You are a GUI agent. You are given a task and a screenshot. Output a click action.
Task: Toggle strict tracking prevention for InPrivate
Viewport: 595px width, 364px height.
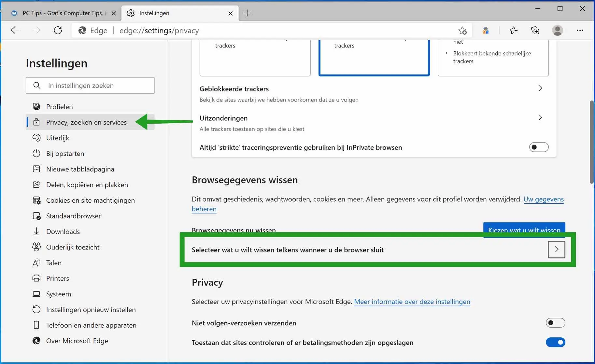pyautogui.click(x=539, y=147)
